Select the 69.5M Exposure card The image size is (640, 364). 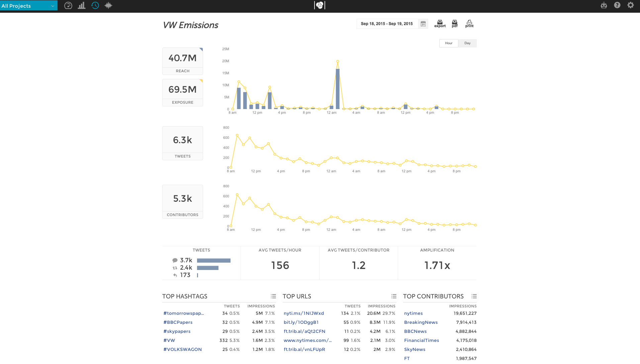pos(183,93)
